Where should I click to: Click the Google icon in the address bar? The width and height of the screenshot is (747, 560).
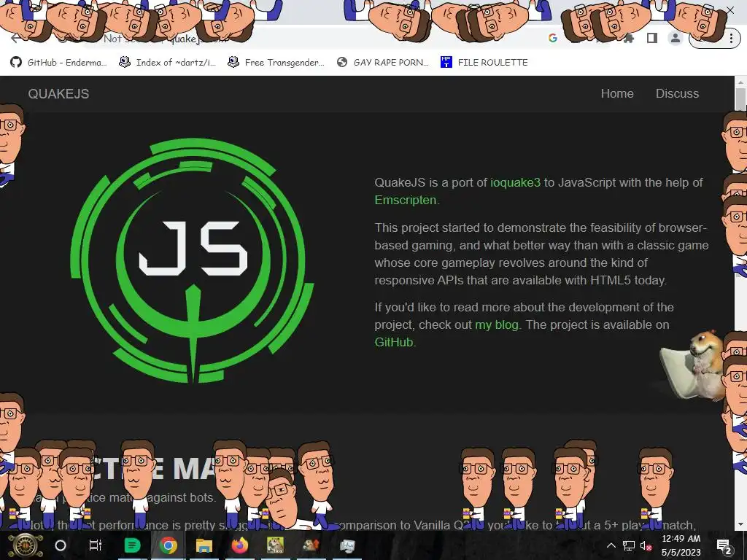553,38
